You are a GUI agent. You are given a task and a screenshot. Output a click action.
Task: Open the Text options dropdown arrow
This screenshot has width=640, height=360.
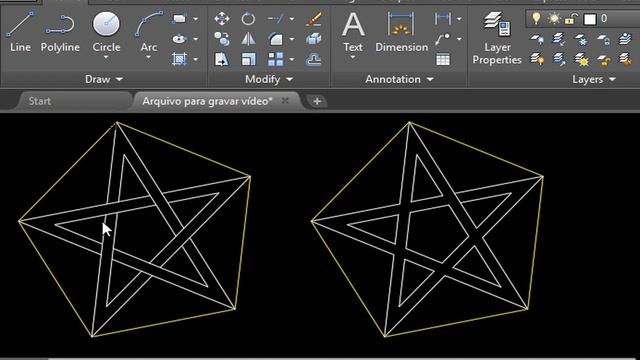tap(353, 58)
